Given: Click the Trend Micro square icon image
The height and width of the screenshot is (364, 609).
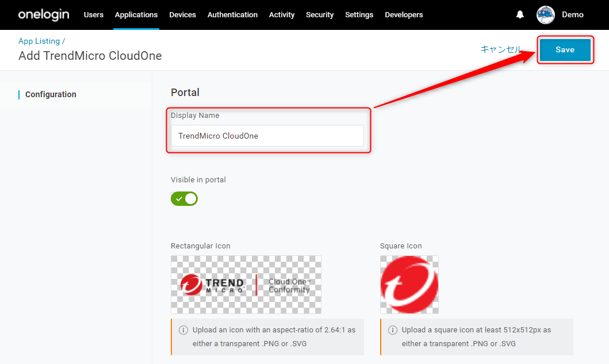Looking at the screenshot, I should [409, 285].
